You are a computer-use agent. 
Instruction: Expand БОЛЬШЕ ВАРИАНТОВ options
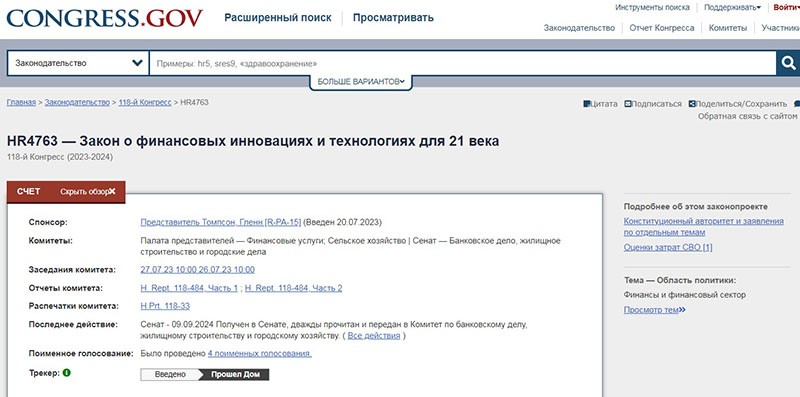pyautogui.click(x=361, y=82)
